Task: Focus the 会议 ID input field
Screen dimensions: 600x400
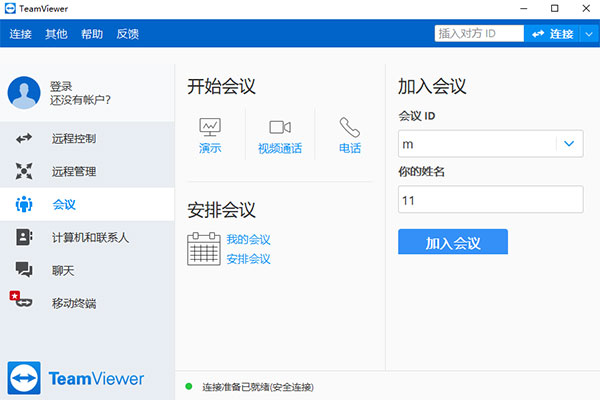Action: [x=491, y=144]
